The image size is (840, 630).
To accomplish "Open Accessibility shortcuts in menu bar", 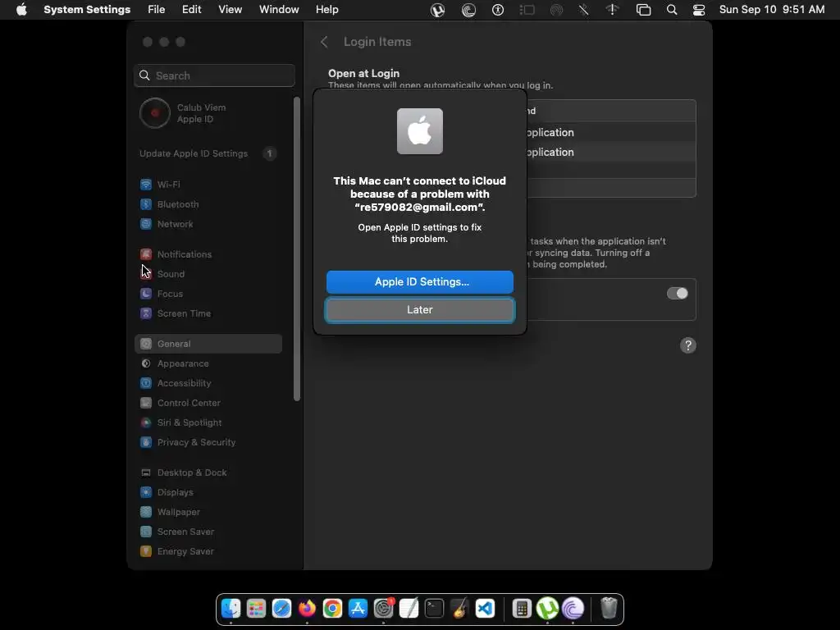I will pyautogui.click(x=498, y=10).
